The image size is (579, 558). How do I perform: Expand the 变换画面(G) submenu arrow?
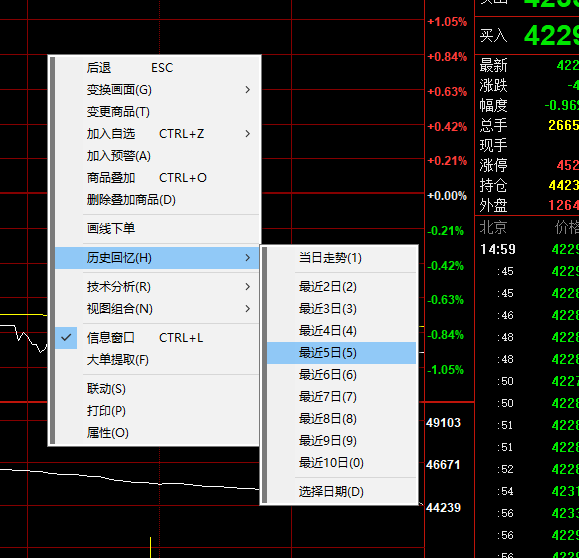tap(248, 90)
